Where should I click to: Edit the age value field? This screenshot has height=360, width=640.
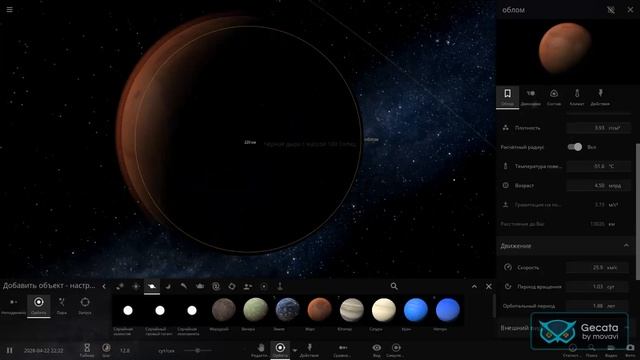599,185
